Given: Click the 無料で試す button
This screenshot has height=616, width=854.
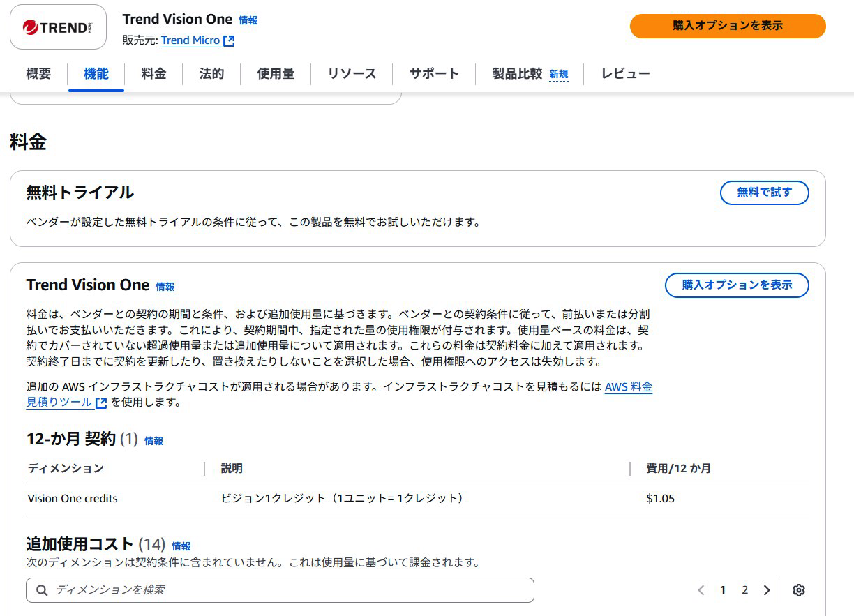Looking at the screenshot, I should point(764,193).
